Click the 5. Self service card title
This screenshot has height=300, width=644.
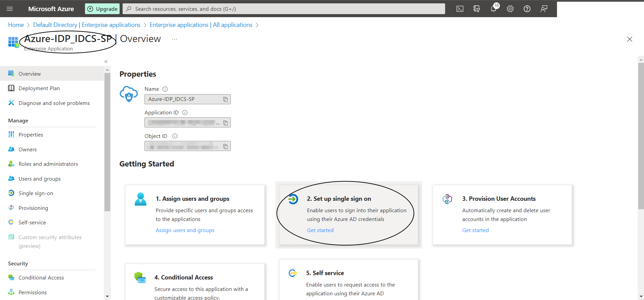tap(325, 273)
